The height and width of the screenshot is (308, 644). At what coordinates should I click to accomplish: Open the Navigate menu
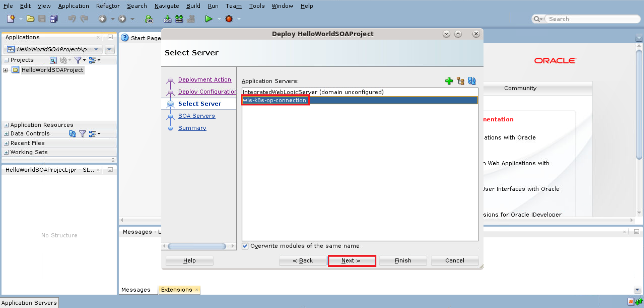167,6
